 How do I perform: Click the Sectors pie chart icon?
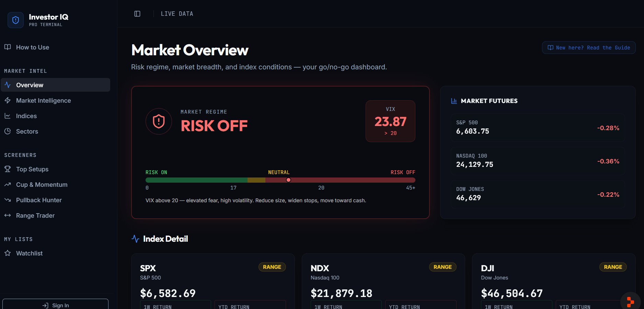coord(8,131)
